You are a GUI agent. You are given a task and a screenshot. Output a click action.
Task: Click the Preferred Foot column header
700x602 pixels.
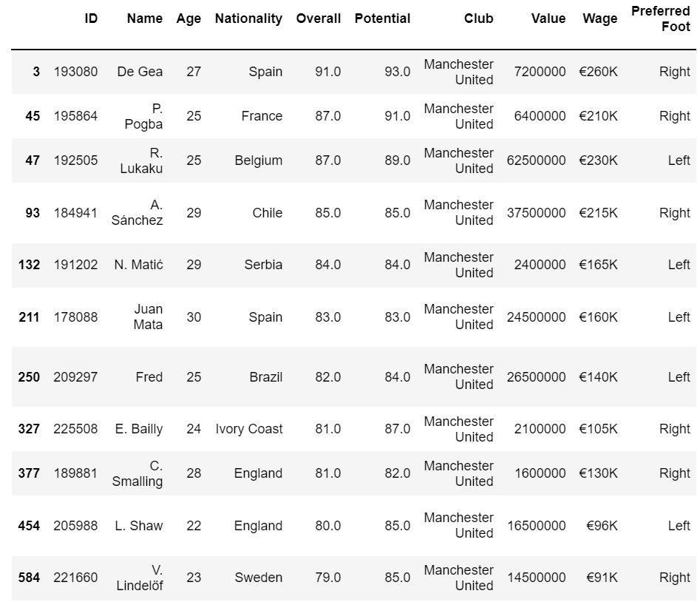click(x=660, y=18)
